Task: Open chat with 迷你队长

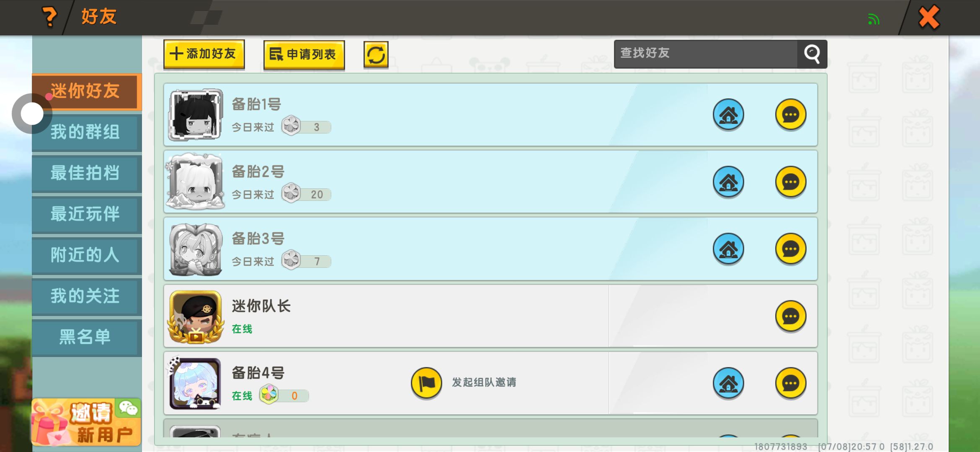Action: (791, 316)
